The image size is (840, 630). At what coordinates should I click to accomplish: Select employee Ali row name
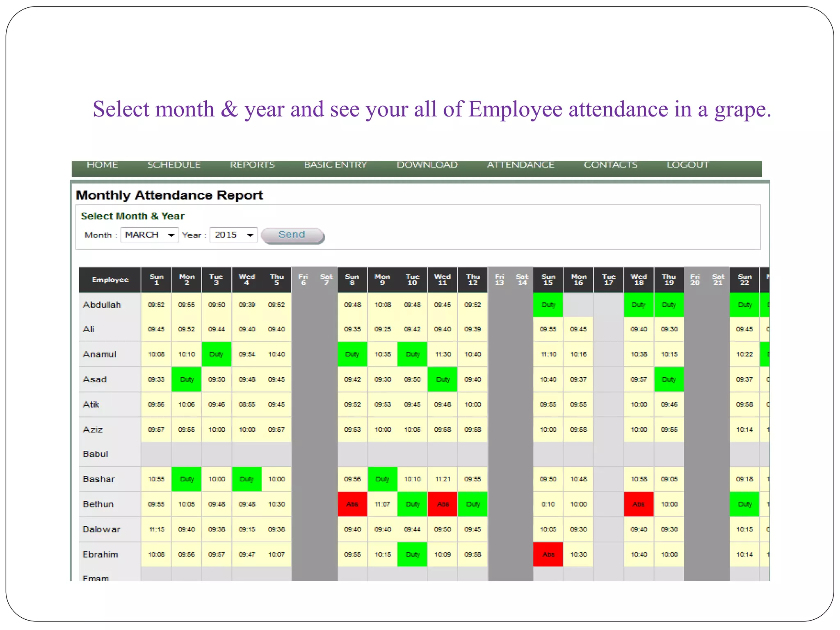tap(89, 329)
